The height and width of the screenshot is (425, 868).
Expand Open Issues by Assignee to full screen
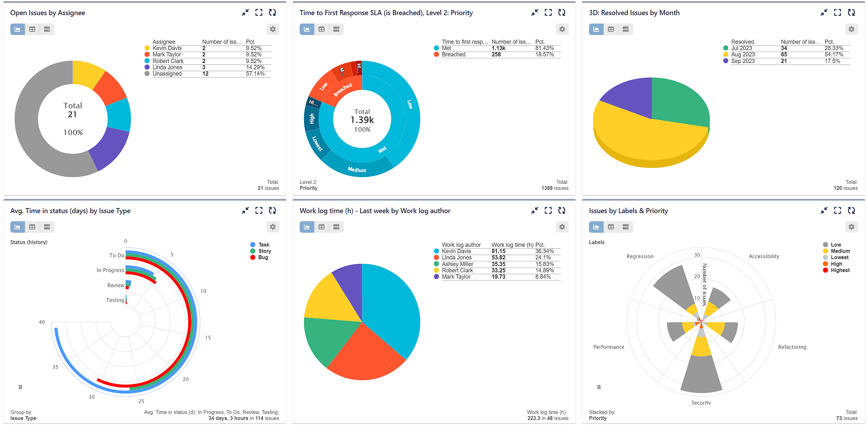click(x=259, y=13)
